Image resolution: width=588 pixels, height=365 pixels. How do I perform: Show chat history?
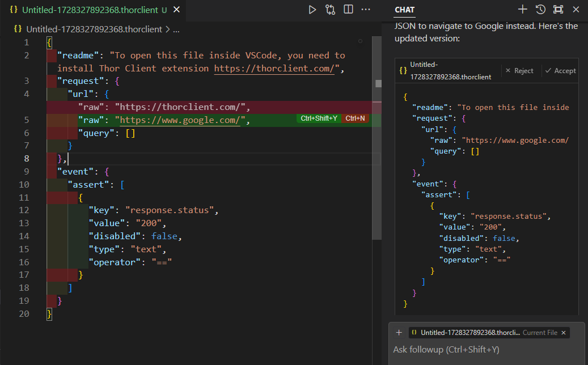tap(540, 10)
